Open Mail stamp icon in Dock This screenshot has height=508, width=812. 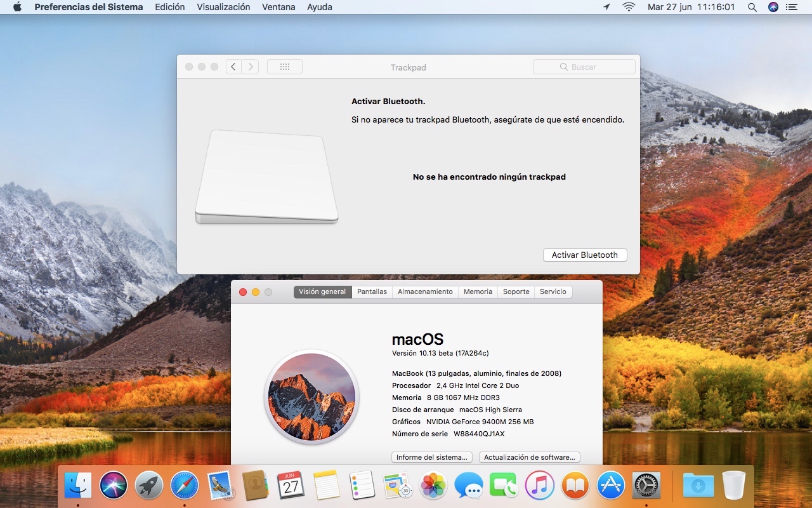pyautogui.click(x=221, y=486)
